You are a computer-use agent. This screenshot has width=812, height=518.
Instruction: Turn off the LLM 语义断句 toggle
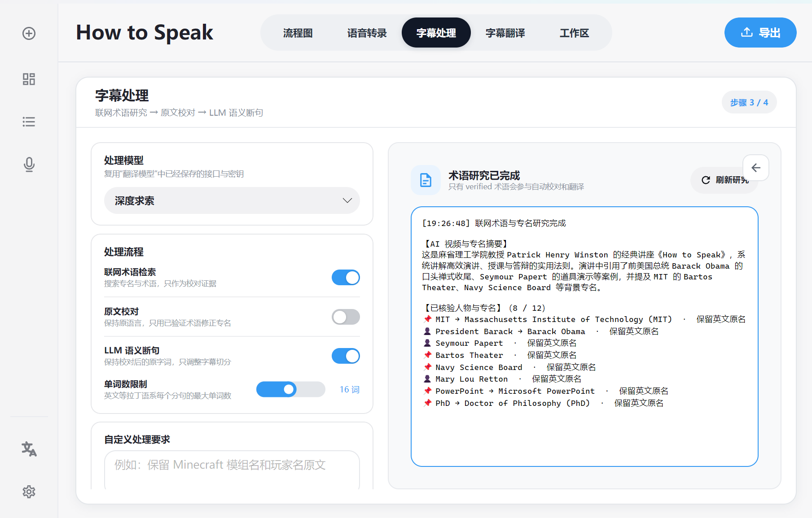coord(346,356)
